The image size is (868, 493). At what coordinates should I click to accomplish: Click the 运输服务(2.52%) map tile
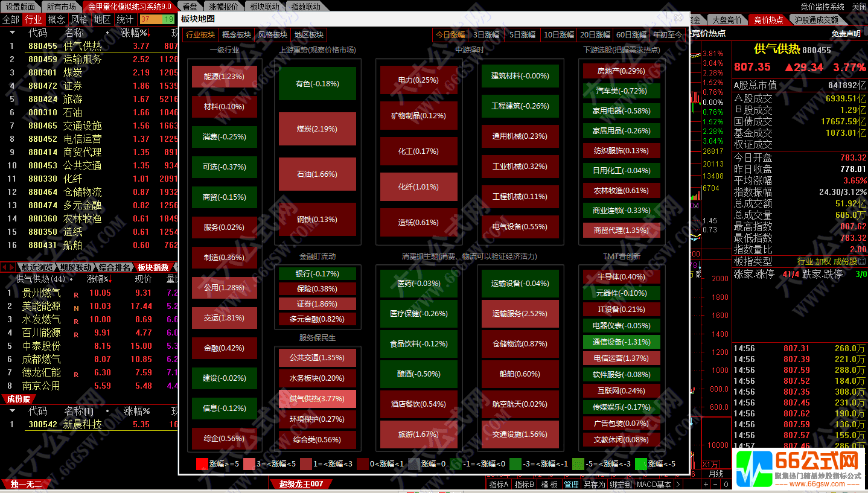(520, 314)
